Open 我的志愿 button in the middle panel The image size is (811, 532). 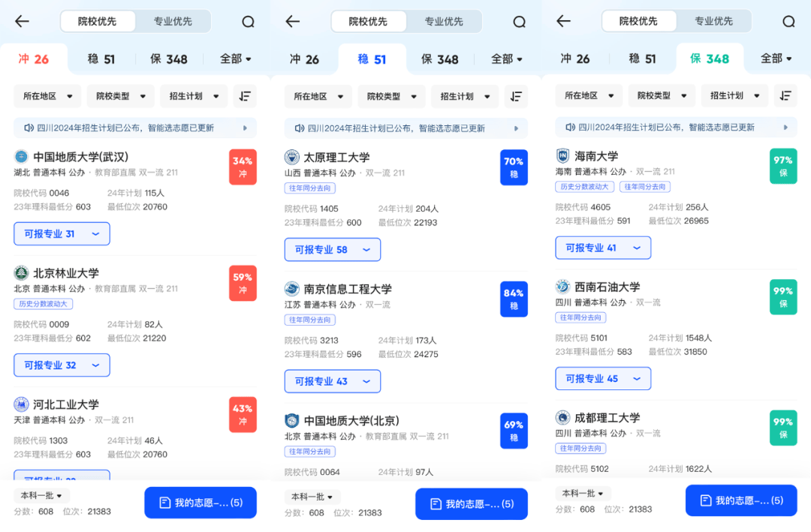[x=472, y=504]
